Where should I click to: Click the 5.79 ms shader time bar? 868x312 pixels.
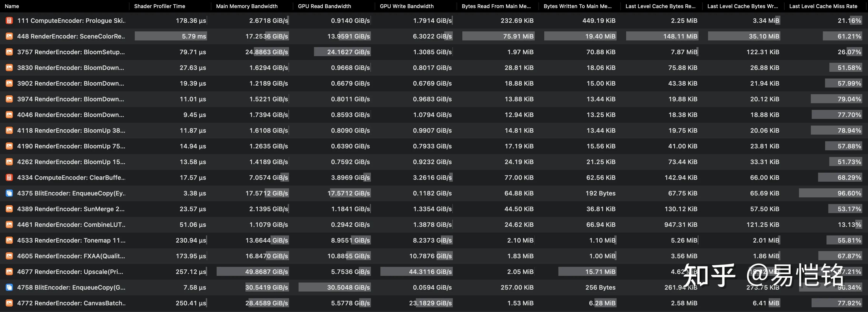coord(171,36)
